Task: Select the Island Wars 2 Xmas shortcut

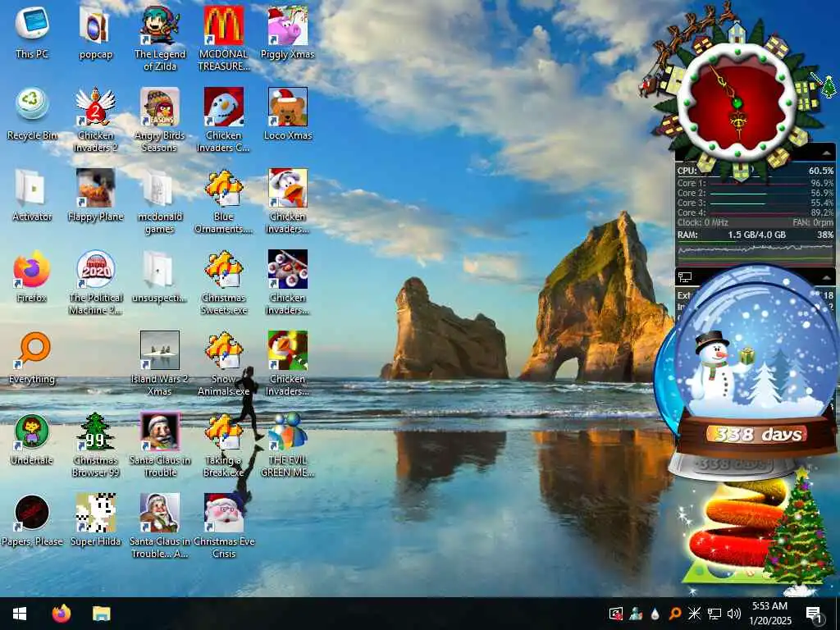Action: (x=160, y=363)
